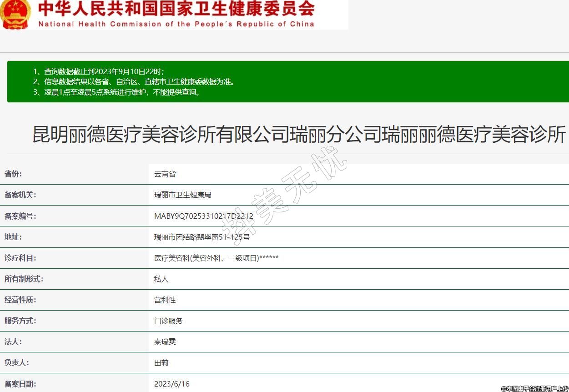Click the filing date 2023/6/16
The height and width of the screenshot is (392, 569).
[x=171, y=384]
